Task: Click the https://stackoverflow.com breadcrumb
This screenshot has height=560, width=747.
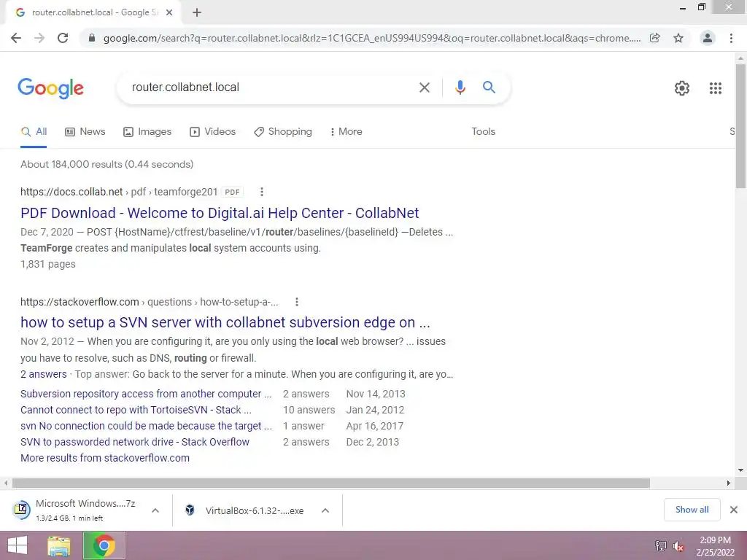Action: tap(80, 302)
